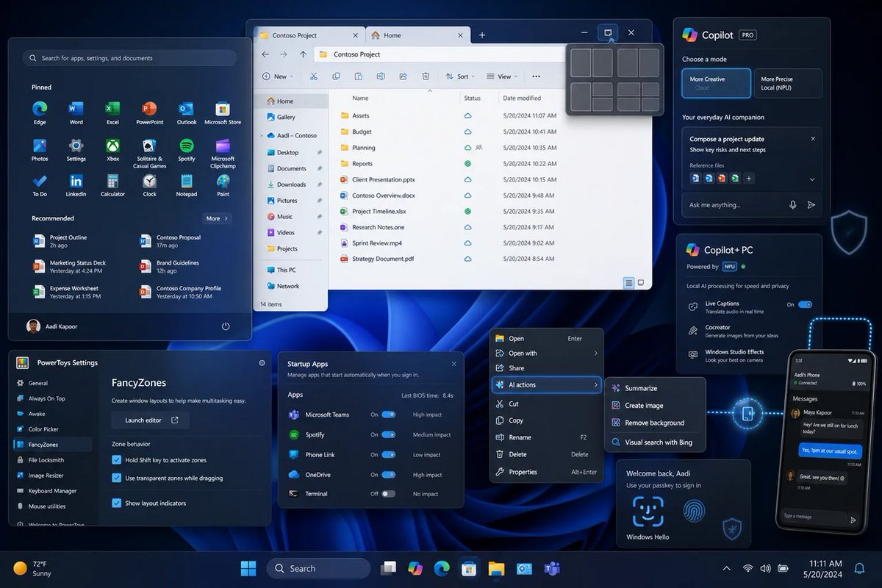Open Microsoft Teams from the taskbar
882x588 pixels.
[551, 568]
